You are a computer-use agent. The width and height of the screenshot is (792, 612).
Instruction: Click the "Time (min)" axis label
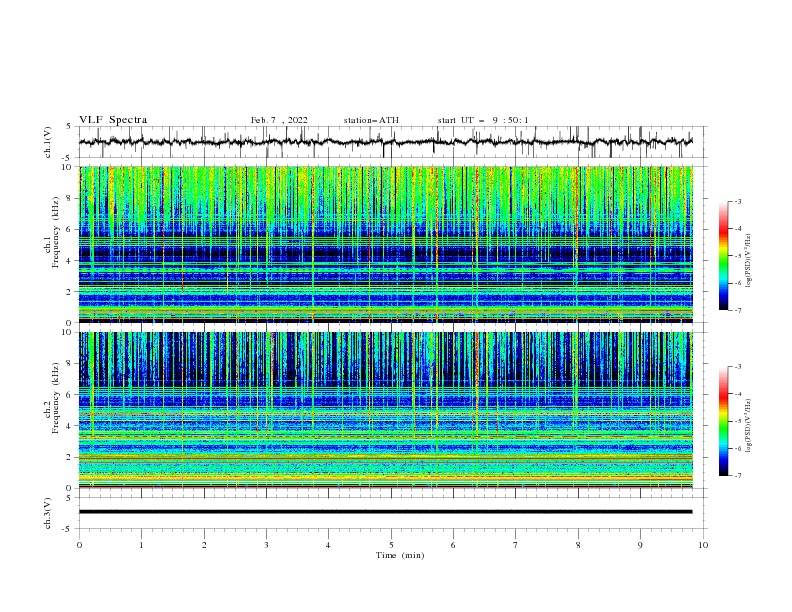[x=400, y=555]
